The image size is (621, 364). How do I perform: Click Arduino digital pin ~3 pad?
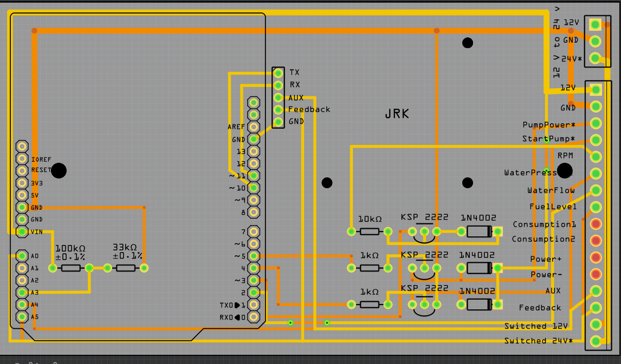[253, 280]
